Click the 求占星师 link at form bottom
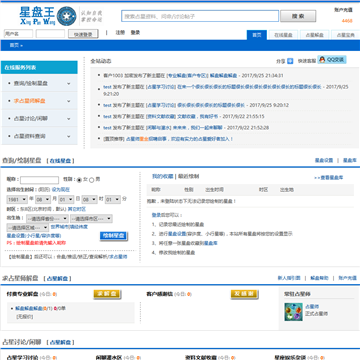This screenshot has height=360, width=360. point(118,257)
